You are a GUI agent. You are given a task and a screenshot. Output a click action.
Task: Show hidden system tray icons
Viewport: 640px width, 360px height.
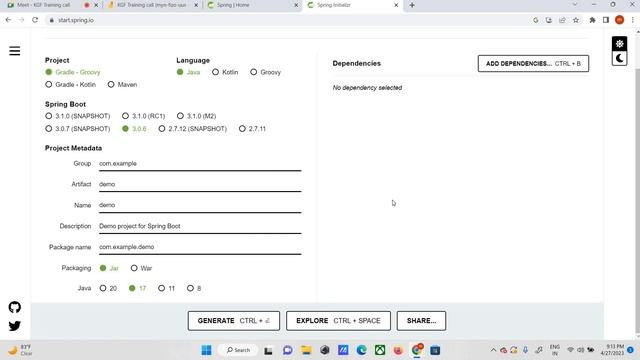point(493,350)
